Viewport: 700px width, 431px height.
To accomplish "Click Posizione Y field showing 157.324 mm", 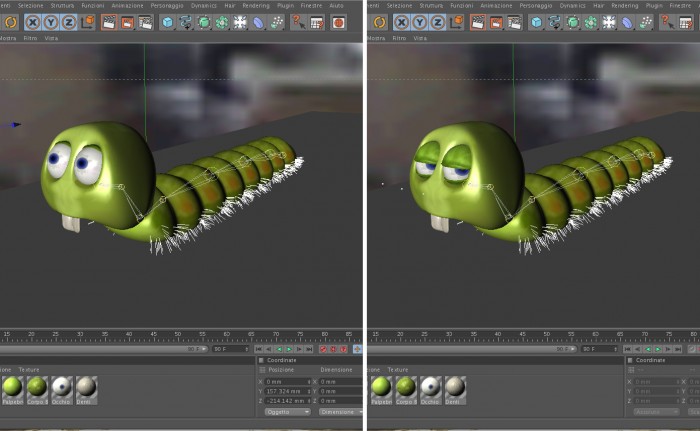I will 287,391.
